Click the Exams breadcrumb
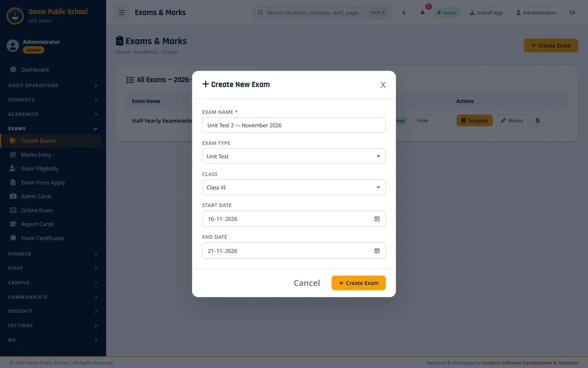This screenshot has width=588, height=368. (170, 52)
